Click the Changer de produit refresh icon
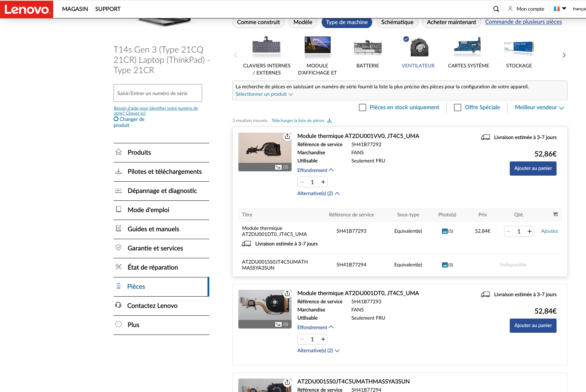This screenshot has width=586, height=392. [x=116, y=119]
